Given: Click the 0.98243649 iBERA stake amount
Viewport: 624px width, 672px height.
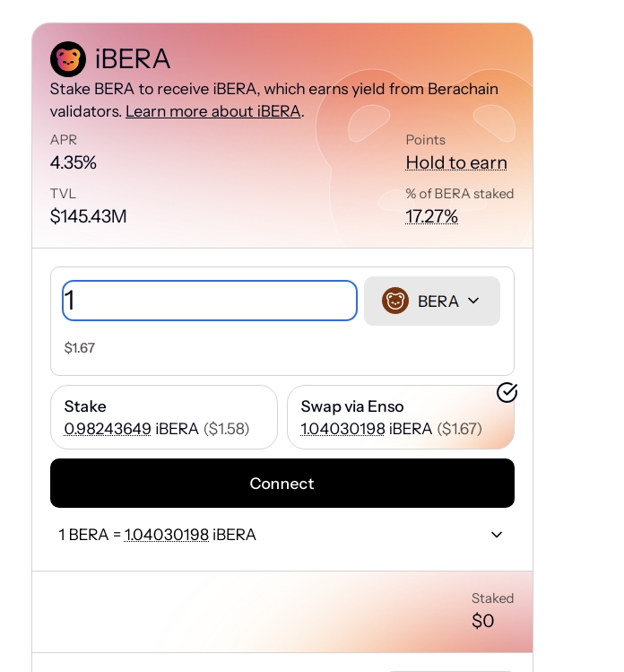Looking at the screenshot, I should point(108,429).
